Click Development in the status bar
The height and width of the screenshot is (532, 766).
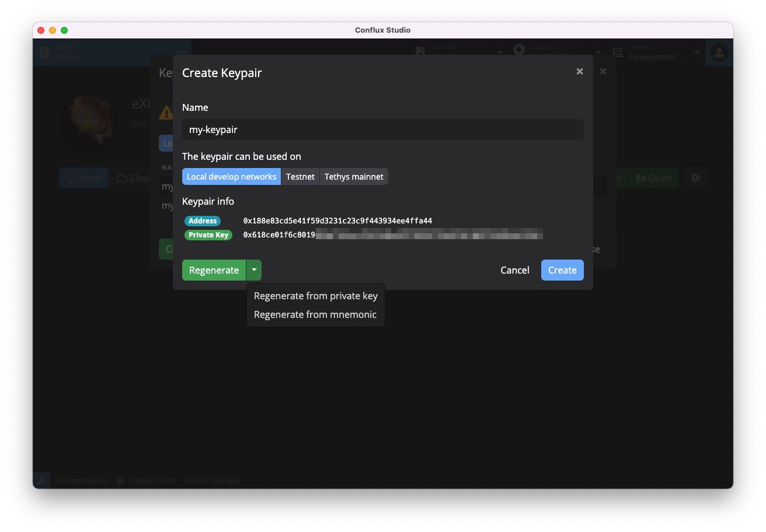click(81, 481)
